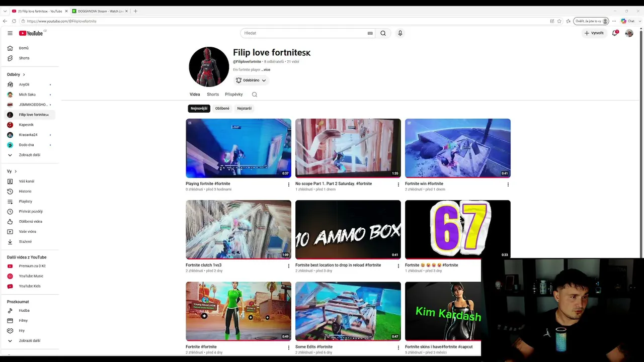Search within the channel using magnifier icon

[x=255, y=95]
